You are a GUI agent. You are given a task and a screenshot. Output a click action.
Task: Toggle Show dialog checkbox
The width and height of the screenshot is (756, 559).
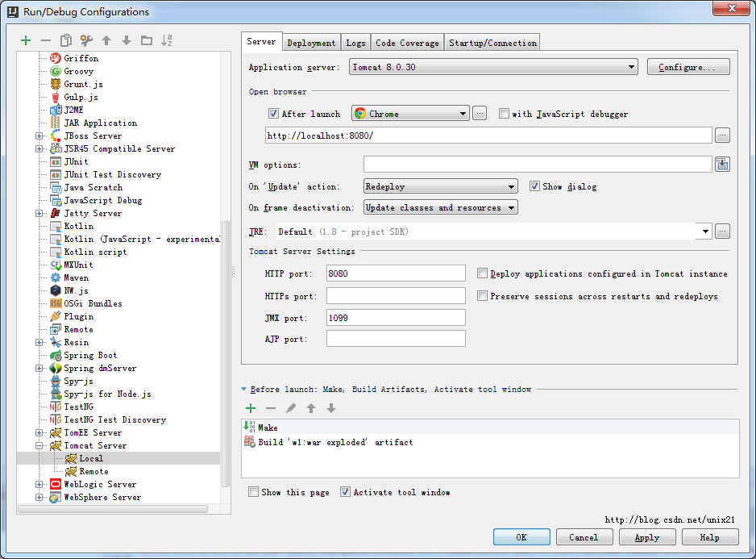click(534, 186)
